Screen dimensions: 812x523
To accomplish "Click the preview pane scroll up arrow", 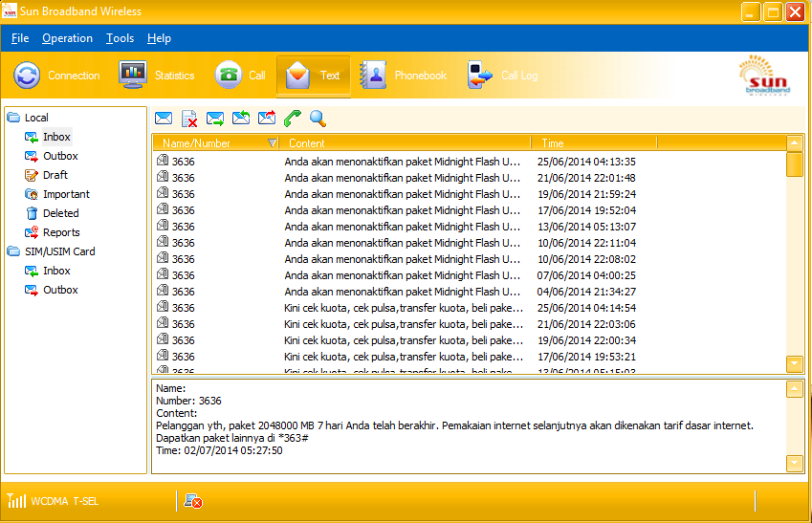I will pyautogui.click(x=795, y=389).
